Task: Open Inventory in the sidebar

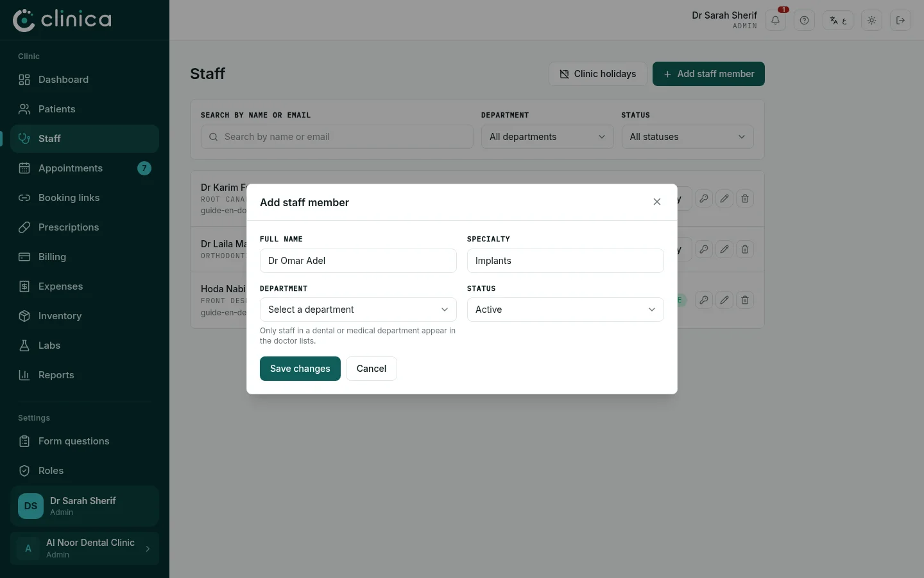Action: (x=85, y=316)
